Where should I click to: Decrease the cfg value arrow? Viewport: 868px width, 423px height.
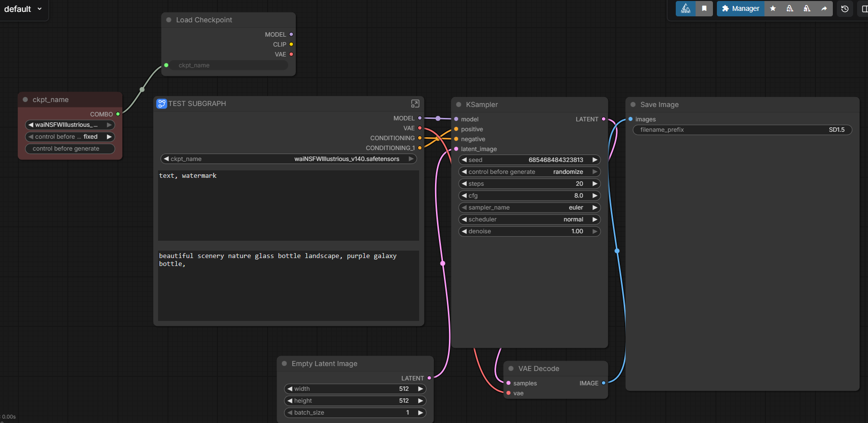(464, 196)
